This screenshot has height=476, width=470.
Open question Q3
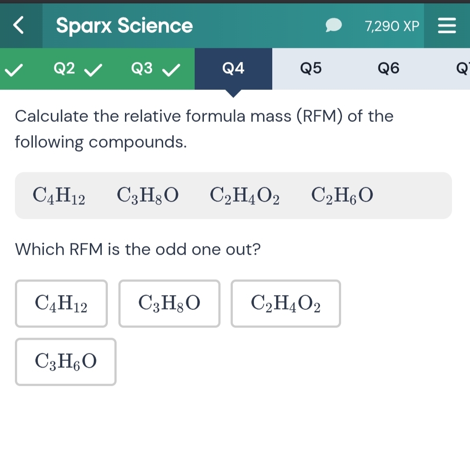click(141, 68)
